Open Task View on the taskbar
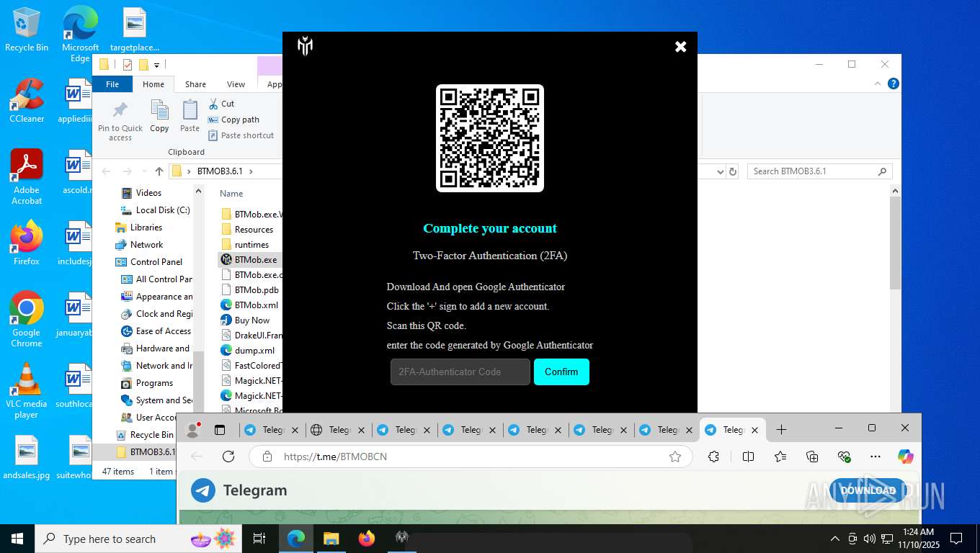Viewport: 980px width, 553px height. coord(259,539)
